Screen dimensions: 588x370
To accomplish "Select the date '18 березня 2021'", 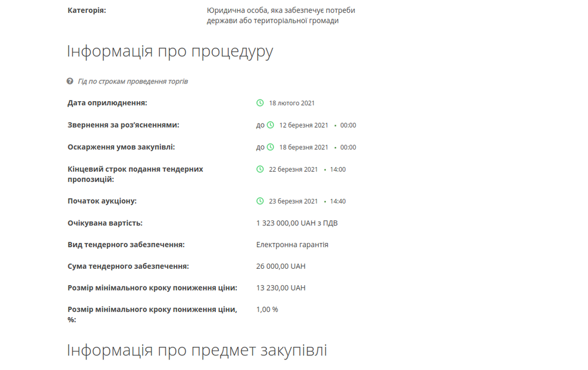I will [x=304, y=148].
